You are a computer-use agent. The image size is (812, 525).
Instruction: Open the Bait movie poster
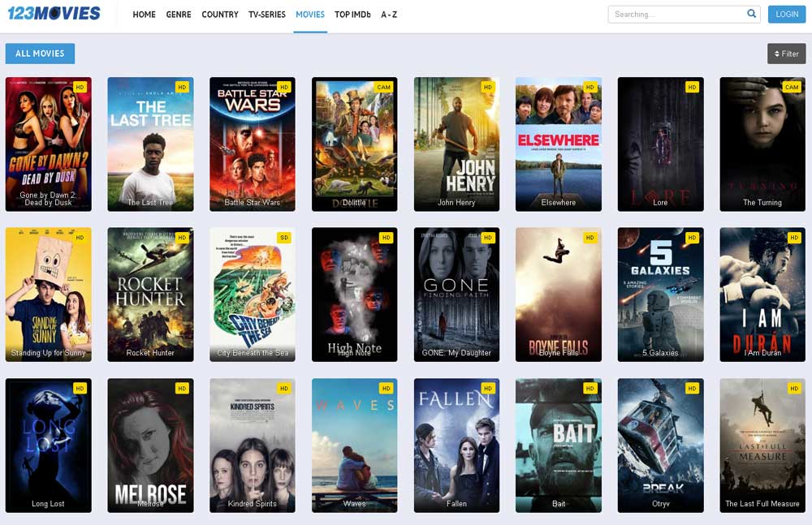point(559,445)
